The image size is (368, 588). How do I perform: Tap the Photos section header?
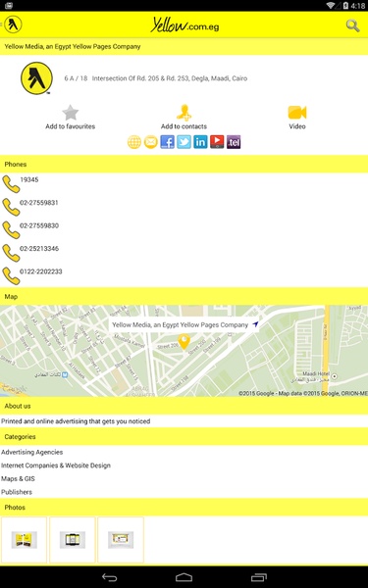(184, 507)
